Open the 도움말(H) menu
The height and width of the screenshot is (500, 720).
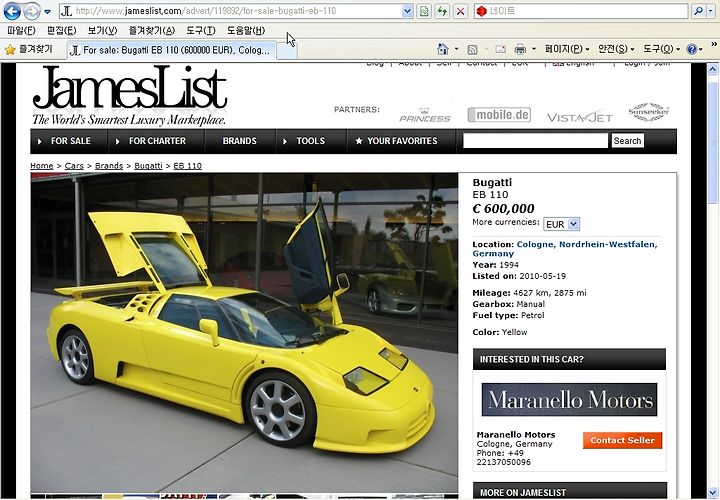[246, 30]
